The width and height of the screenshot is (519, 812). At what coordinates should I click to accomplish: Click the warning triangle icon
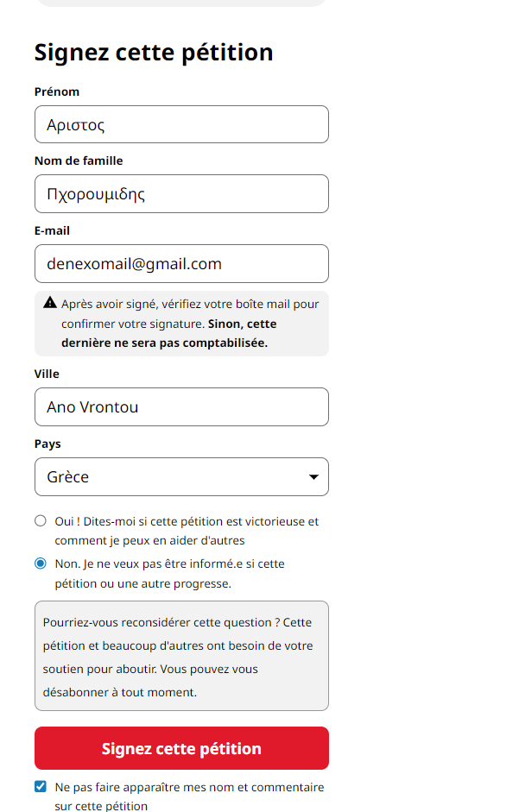click(50, 303)
